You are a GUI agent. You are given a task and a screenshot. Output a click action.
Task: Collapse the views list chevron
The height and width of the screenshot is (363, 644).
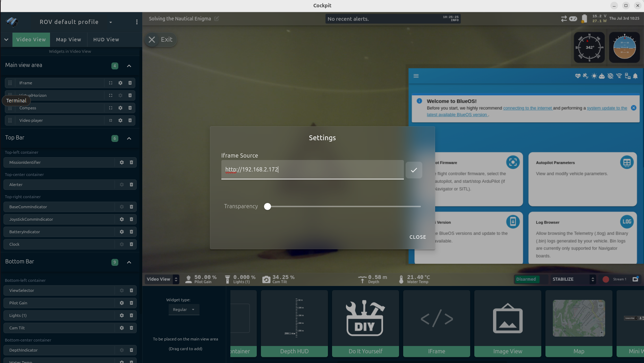pyautogui.click(x=6, y=40)
